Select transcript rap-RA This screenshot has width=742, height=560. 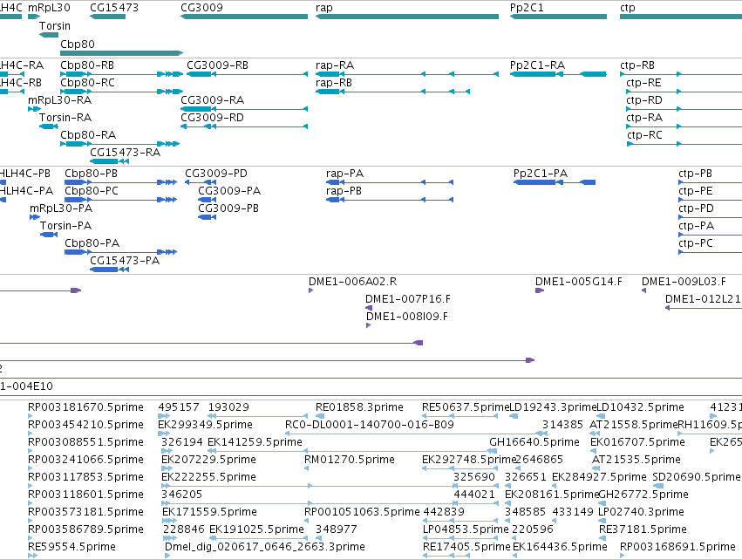[335, 65]
